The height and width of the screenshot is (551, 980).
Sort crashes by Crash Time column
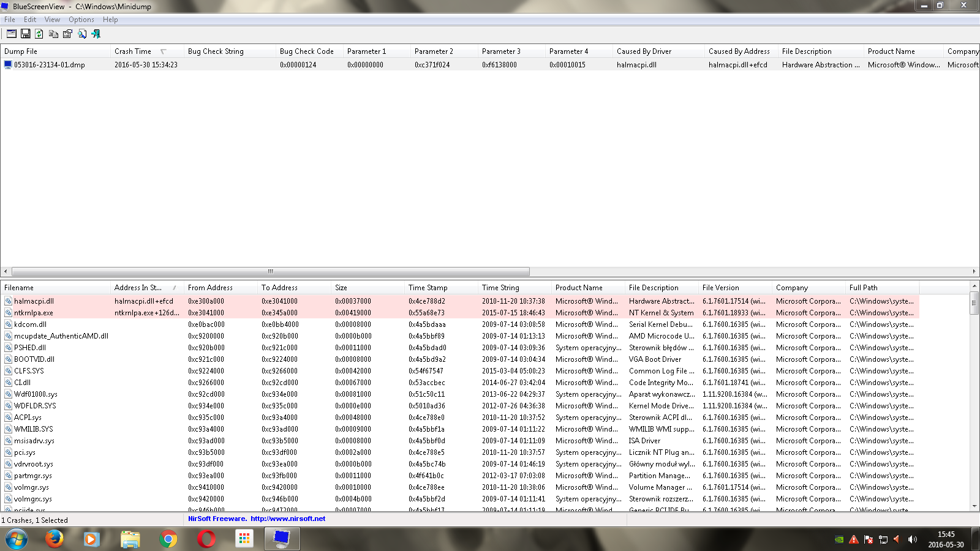click(x=133, y=51)
